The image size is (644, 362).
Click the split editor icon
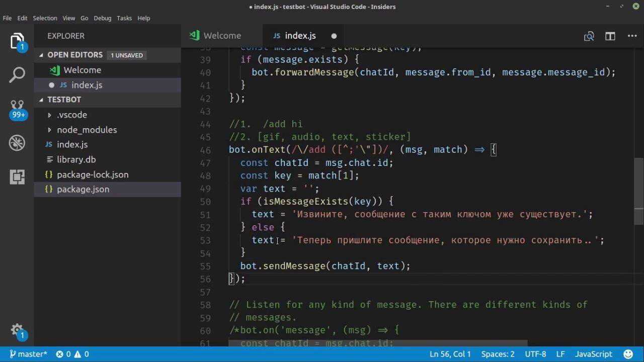tap(610, 36)
